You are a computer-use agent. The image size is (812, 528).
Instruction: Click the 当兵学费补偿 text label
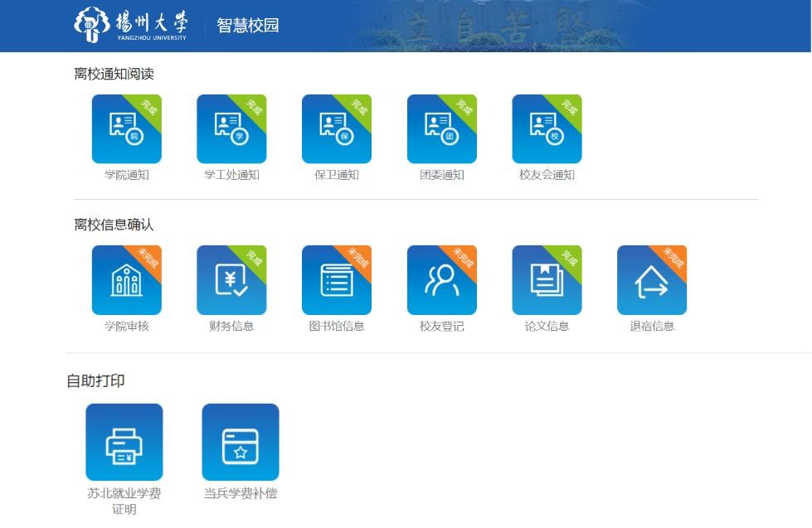[x=241, y=493]
